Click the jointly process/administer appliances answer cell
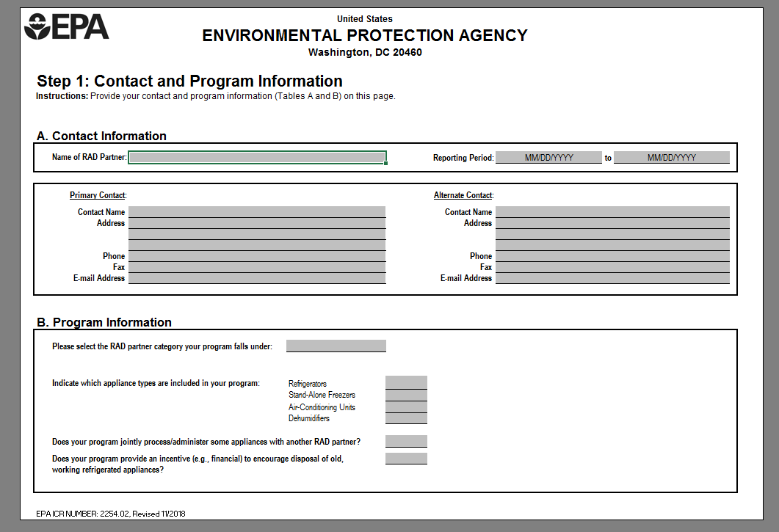 click(x=406, y=441)
